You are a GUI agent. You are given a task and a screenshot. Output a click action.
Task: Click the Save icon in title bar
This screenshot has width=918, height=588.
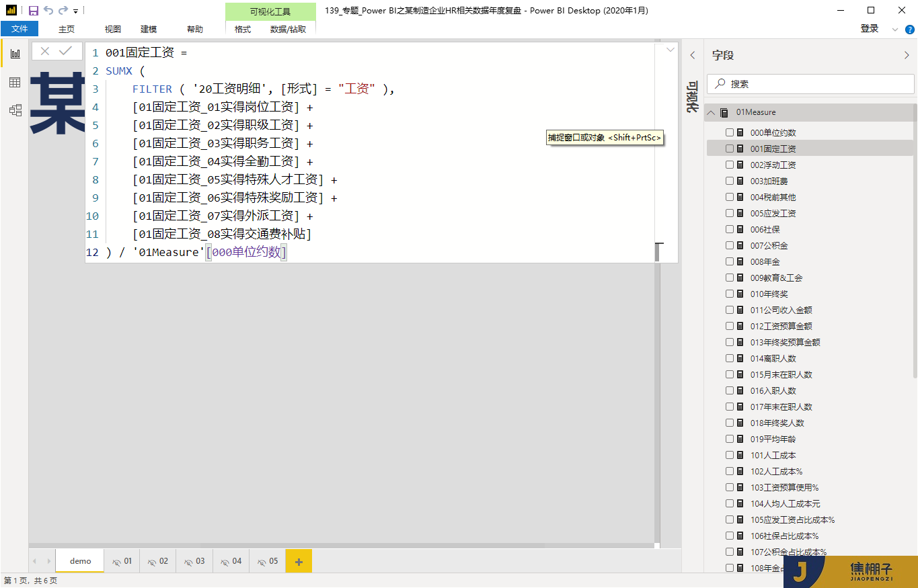point(33,11)
